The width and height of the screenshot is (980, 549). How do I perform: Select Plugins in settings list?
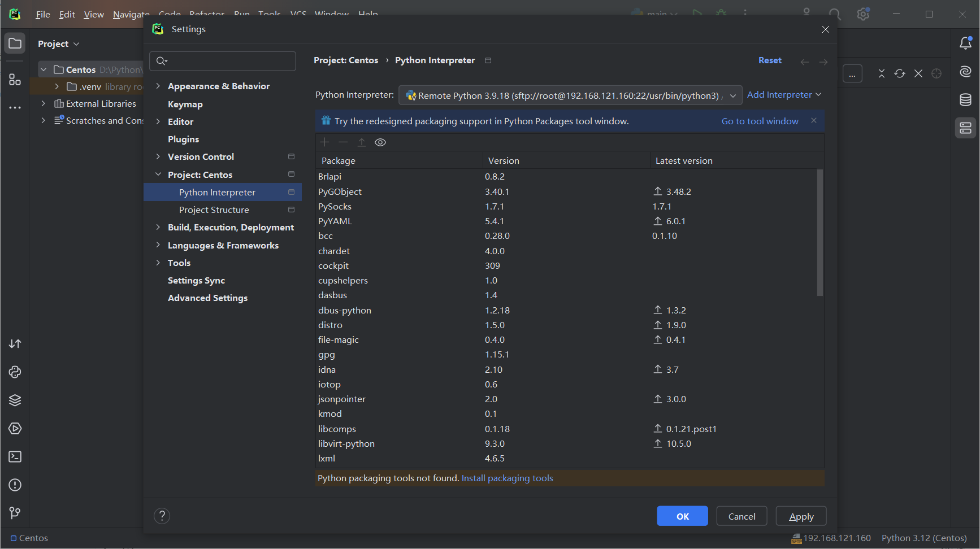[183, 139]
